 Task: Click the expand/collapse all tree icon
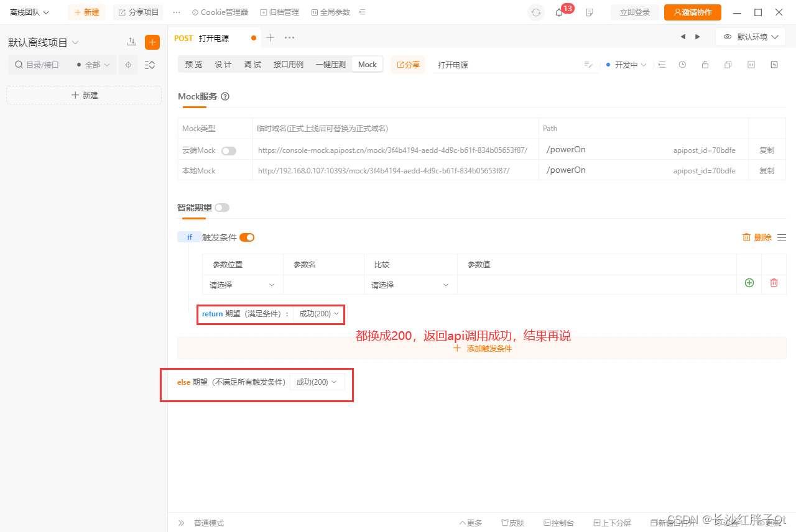150,65
